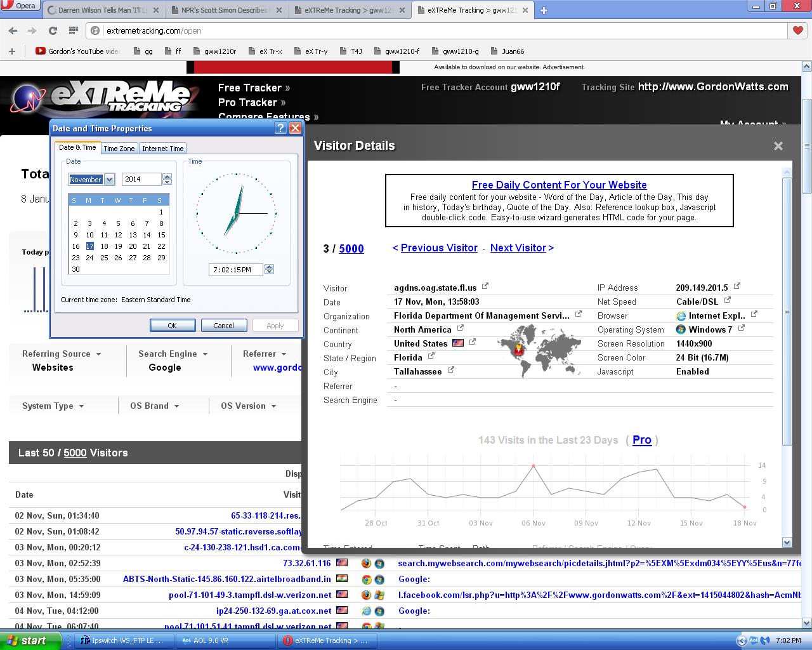
Task: Open visitor 73.32.61.116 details
Action: (x=307, y=563)
